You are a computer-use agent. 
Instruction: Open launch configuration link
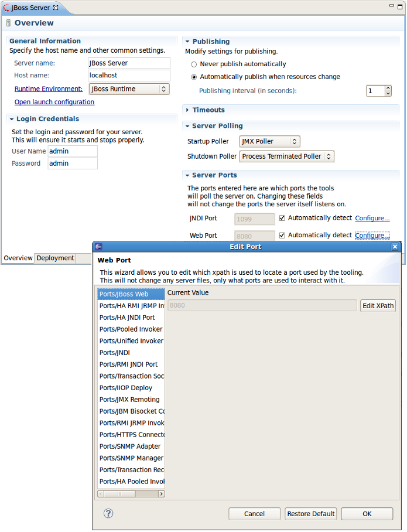coord(54,102)
